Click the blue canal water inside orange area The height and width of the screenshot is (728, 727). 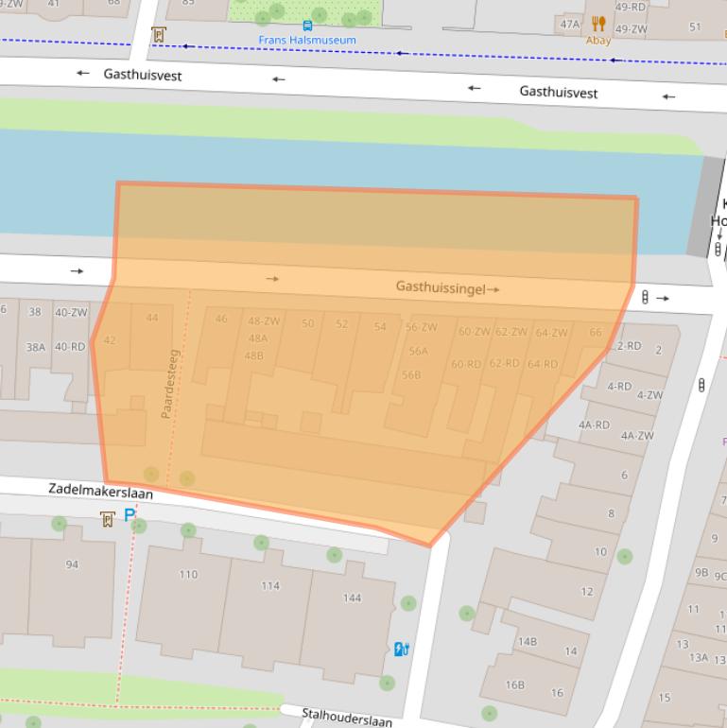pyautogui.click(x=378, y=217)
